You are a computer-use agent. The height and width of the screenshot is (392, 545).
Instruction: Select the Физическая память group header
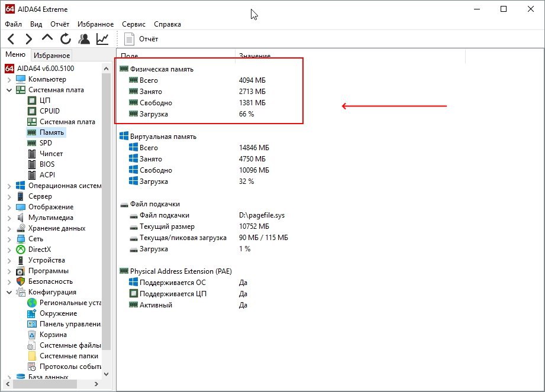click(x=156, y=69)
